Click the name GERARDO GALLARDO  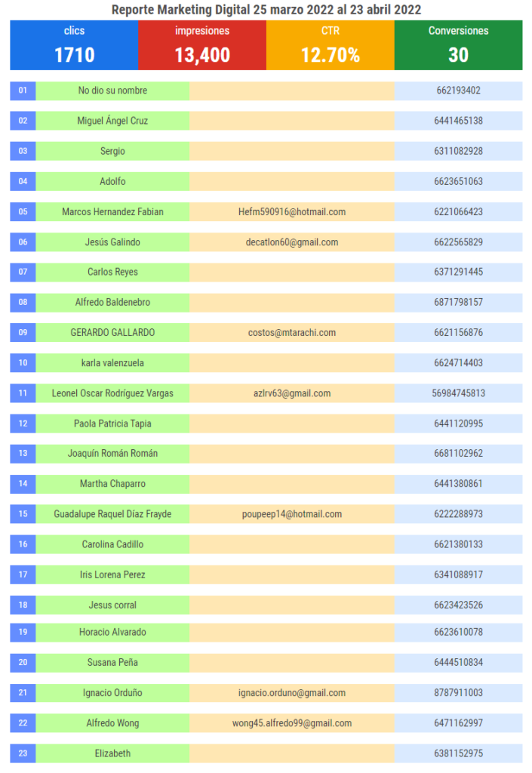(x=112, y=333)
